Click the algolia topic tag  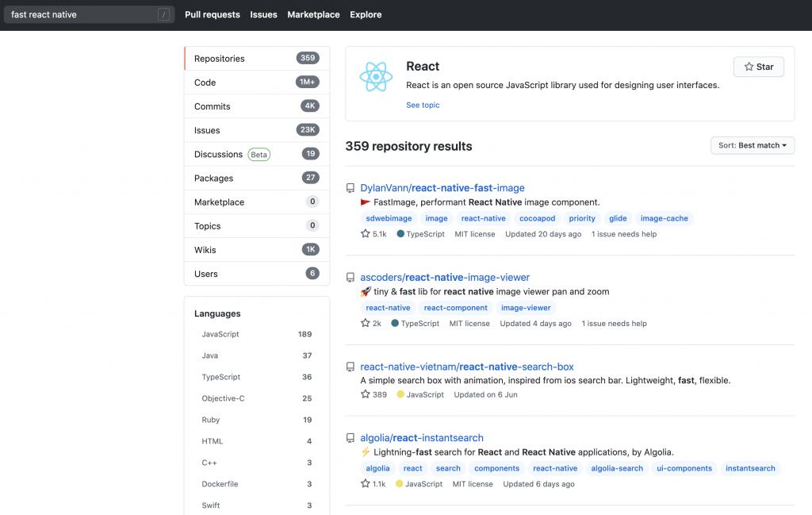click(x=377, y=468)
